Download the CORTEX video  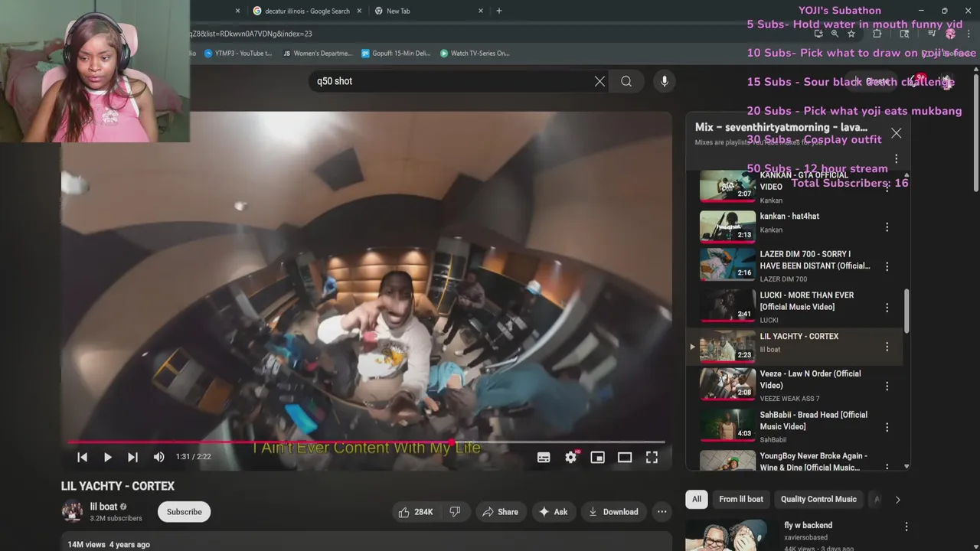coord(613,512)
